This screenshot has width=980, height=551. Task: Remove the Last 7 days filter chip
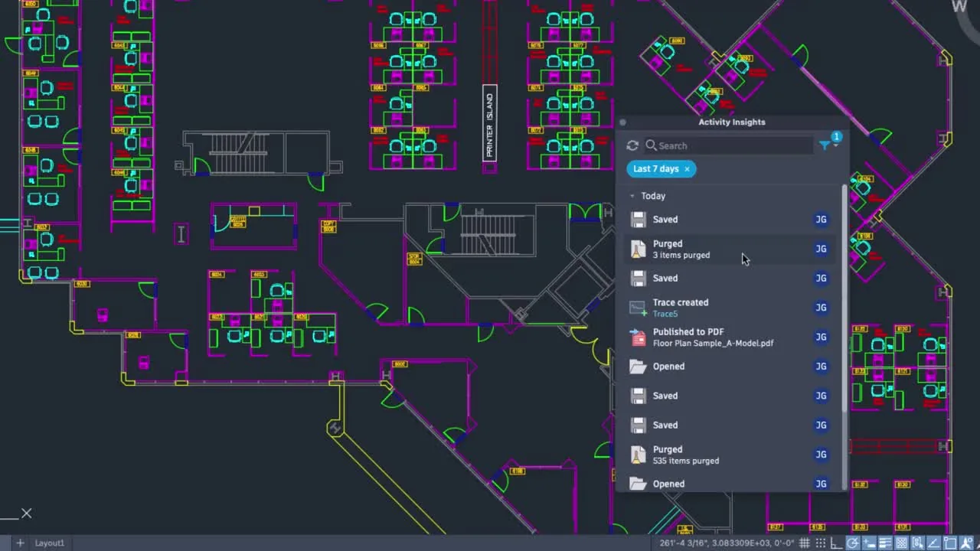(x=687, y=169)
